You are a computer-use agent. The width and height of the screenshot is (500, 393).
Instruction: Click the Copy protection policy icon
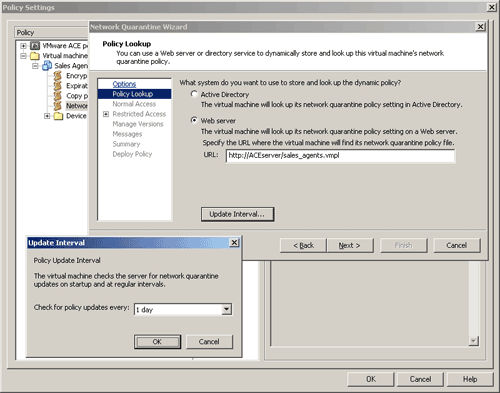coord(58,96)
